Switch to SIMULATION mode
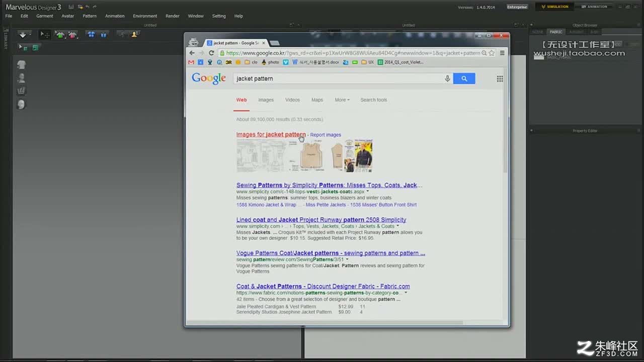The height and width of the screenshot is (362, 644). (554, 7)
